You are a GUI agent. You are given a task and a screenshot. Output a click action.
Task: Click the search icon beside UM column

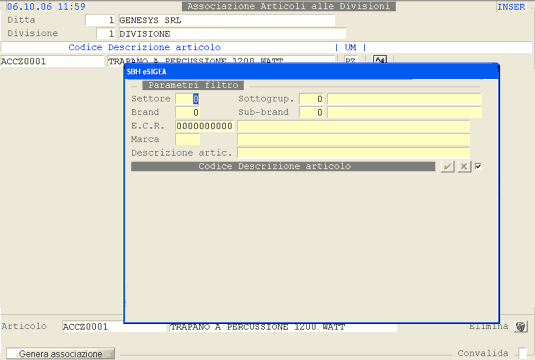point(379,60)
